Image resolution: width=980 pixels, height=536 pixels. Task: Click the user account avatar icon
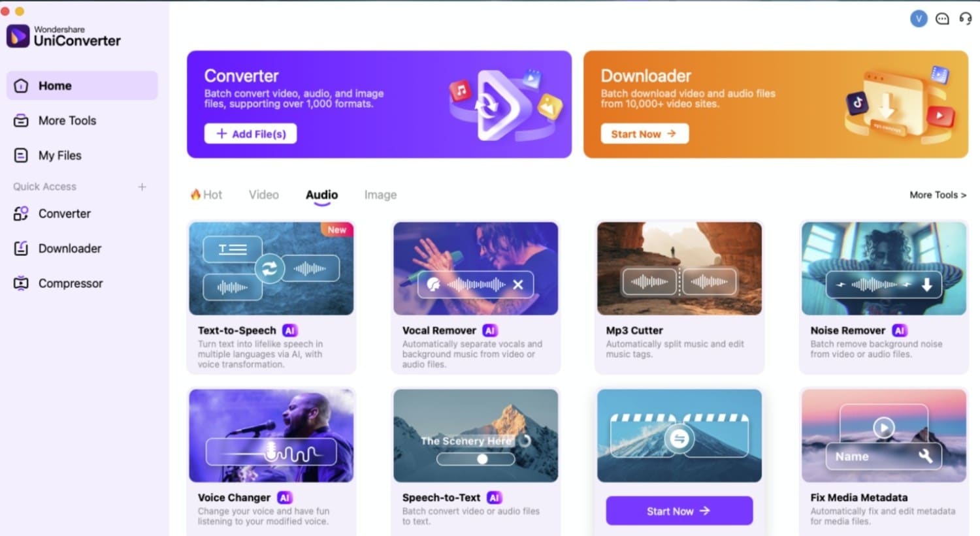point(919,19)
